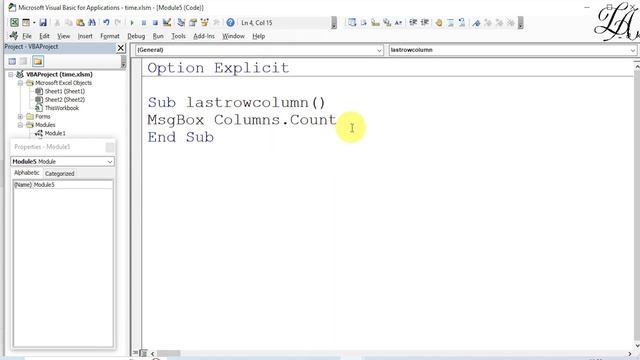Image resolution: width=640 pixels, height=360 pixels.
Task: Open the Debug menu
Action: [x=136, y=36]
